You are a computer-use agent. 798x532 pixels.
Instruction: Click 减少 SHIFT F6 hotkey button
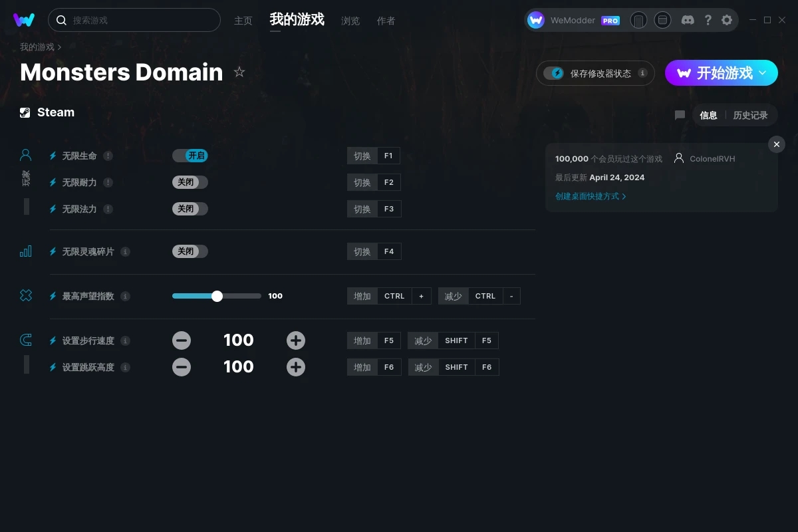click(x=454, y=367)
